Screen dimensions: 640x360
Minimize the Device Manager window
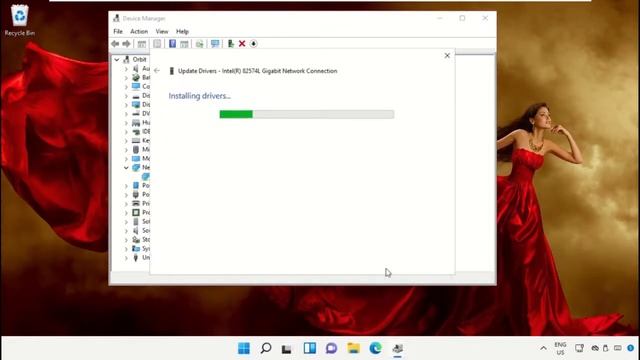440,18
